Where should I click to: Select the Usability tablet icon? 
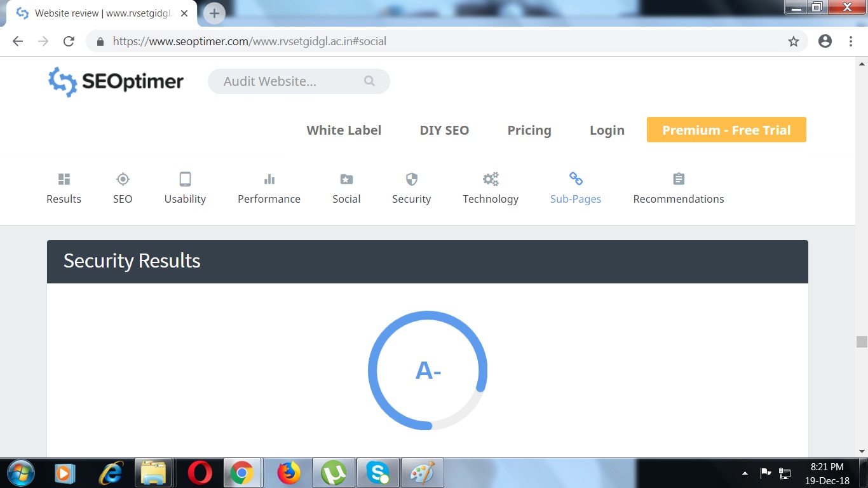coord(185,179)
